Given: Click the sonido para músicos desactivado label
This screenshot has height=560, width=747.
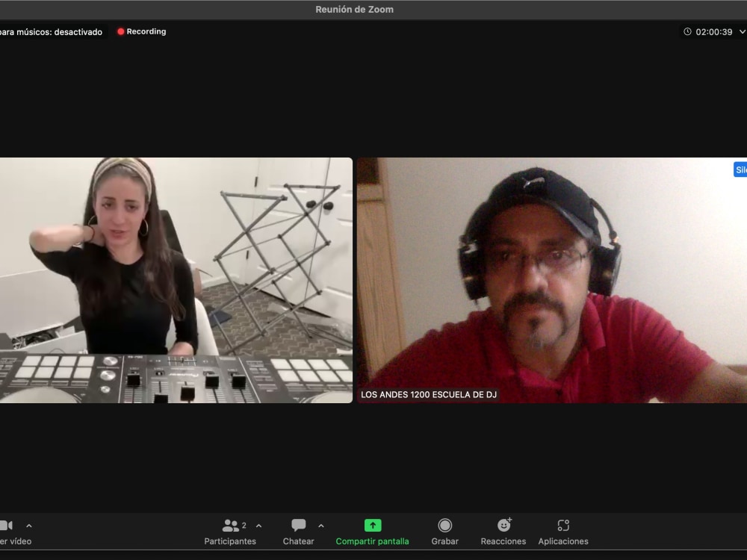Looking at the screenshot, I should (x=51, y=32).
